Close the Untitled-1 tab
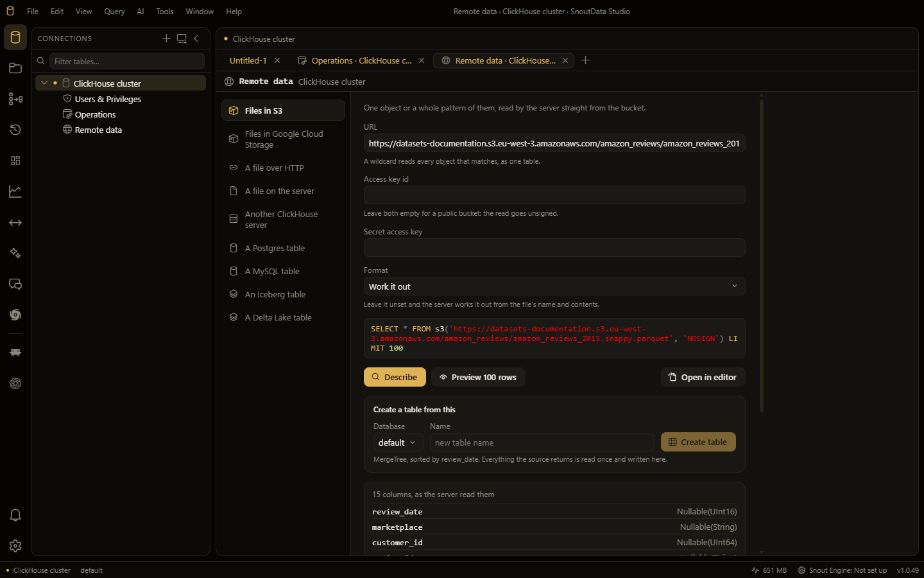This screenshot has height=578, width=924. (277, 60)
